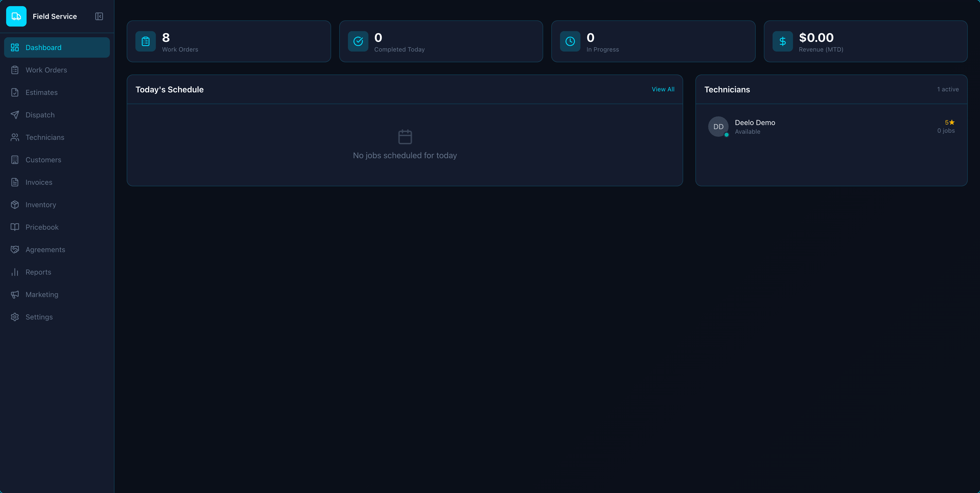Click the Pricebook book icon
This screenshot has width=980, height=493.
coord(15,227)
